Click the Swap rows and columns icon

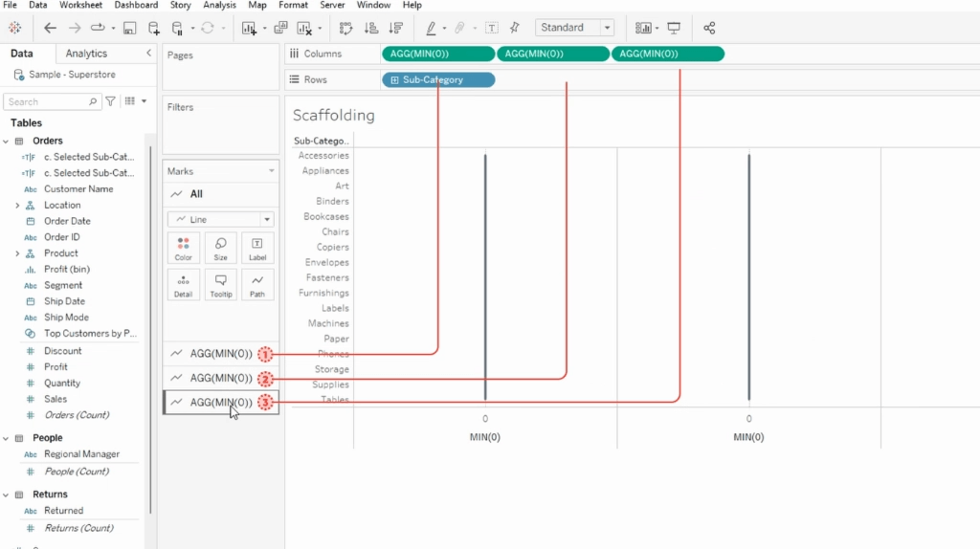(x=346, y=28)
